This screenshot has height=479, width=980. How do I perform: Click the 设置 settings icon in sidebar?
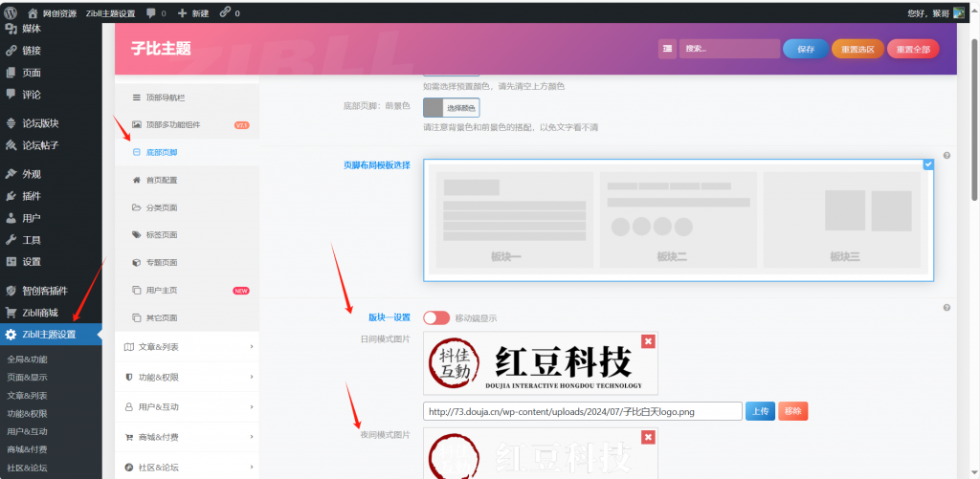click(11, 262)
